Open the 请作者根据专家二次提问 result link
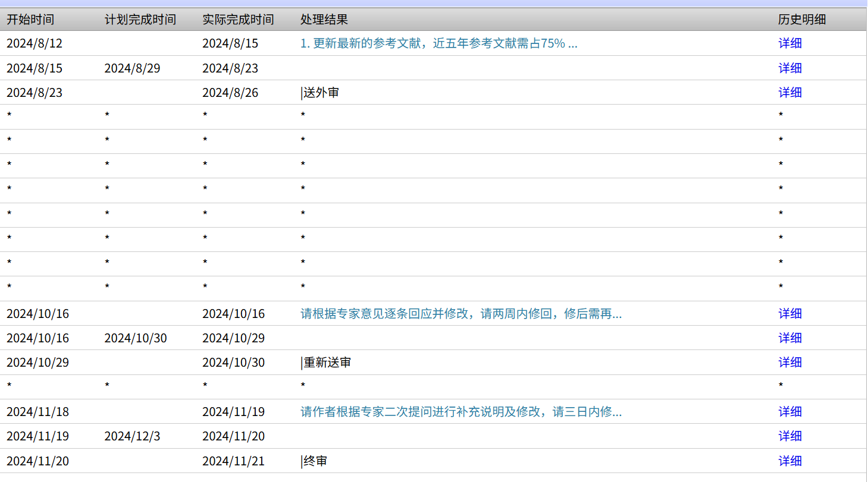The height and width of the screenshot is (482, 868). pos(461,412)
